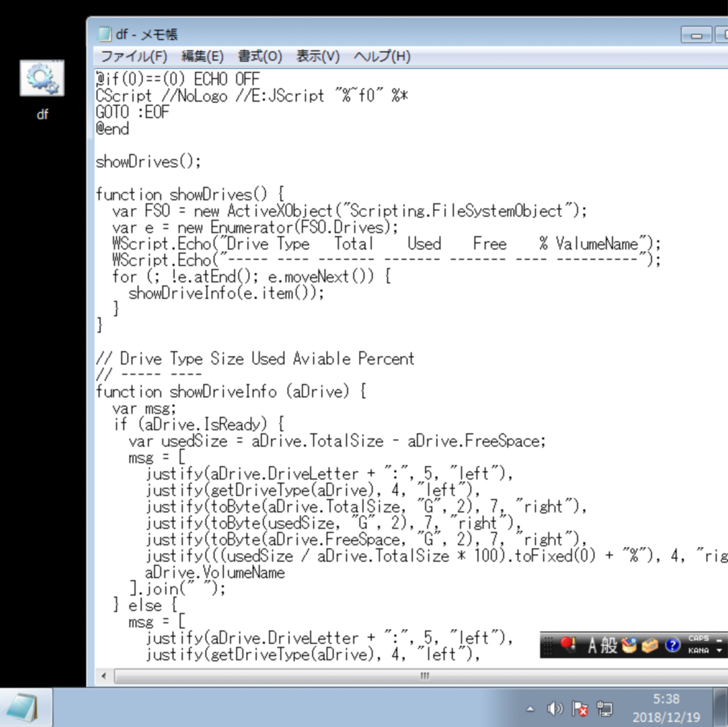Minimize the language bar to taskbar
The width and height of the screenshot is (728, 727).
tap(719, 640)
